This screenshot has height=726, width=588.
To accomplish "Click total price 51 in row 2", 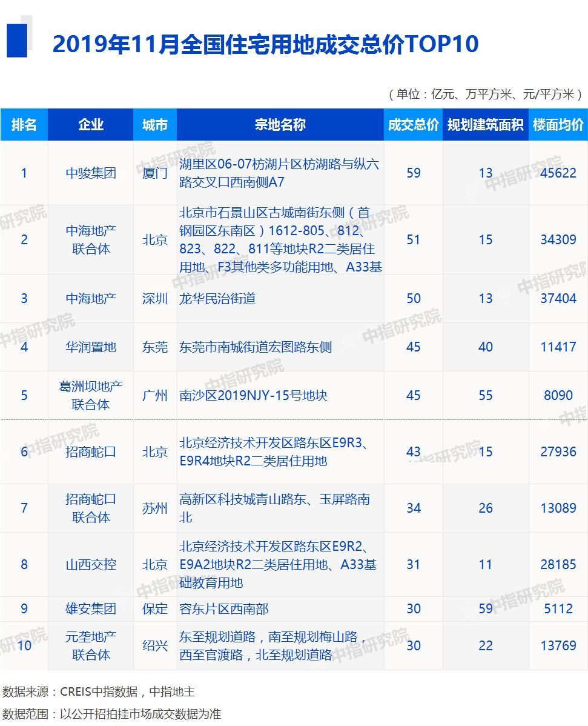I will [413, 239].
